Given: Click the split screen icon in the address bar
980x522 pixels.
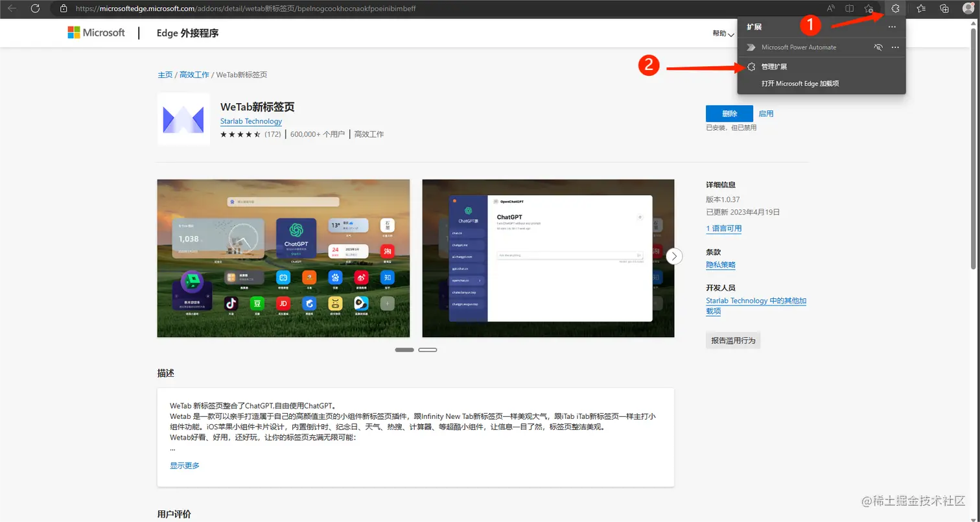Looking at the screenshot, I should (849, 8).
